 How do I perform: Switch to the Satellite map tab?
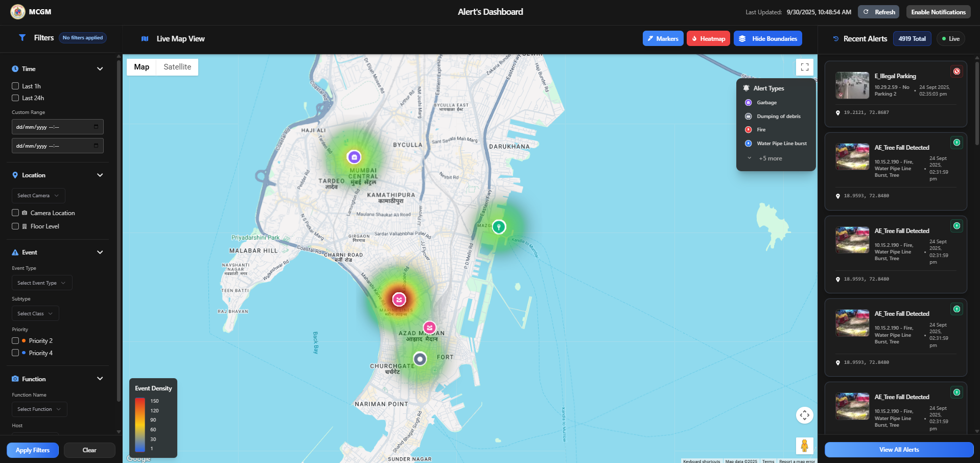point(176,67)
